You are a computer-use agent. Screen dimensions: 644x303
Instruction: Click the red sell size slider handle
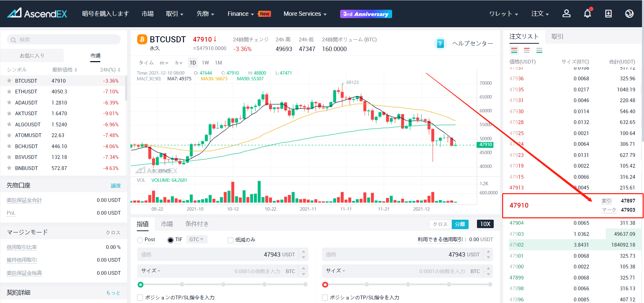click(x=325, y=285)
